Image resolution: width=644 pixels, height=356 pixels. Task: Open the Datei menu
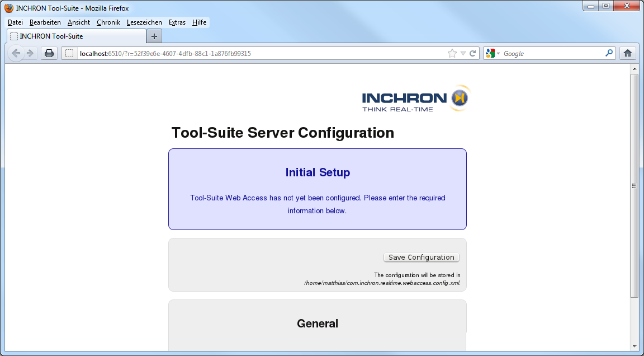pos(15,22)
